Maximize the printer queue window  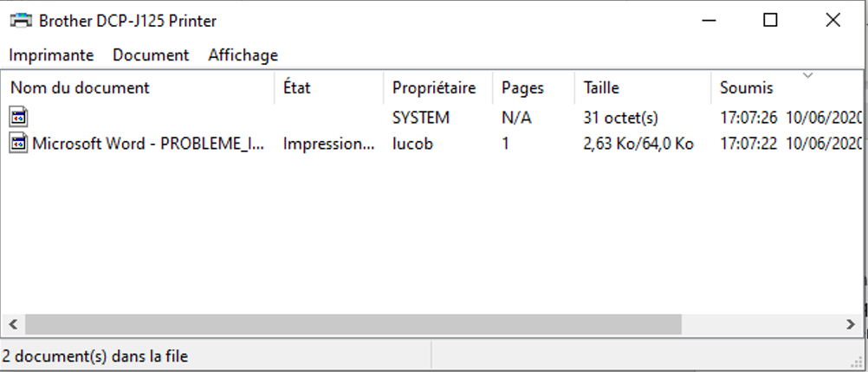[x=770, y=21]
